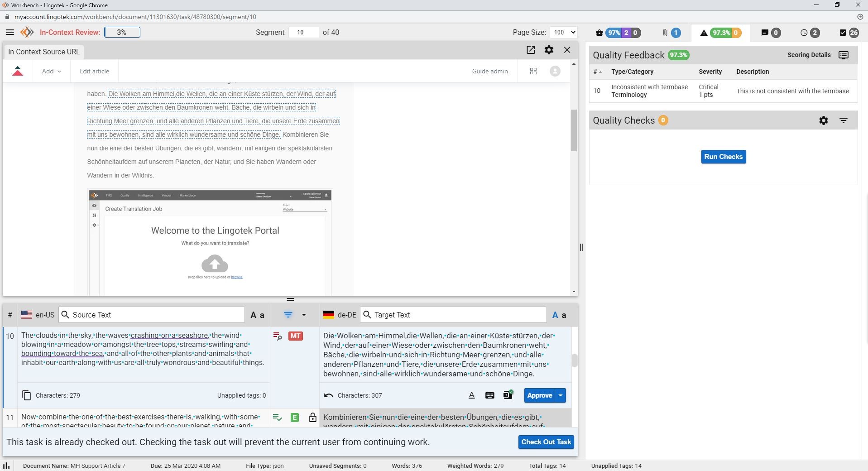Viewport: 868px width, 471px height.
Task: Toggle the lock on segment 11
Action: [x=312, y=418]
